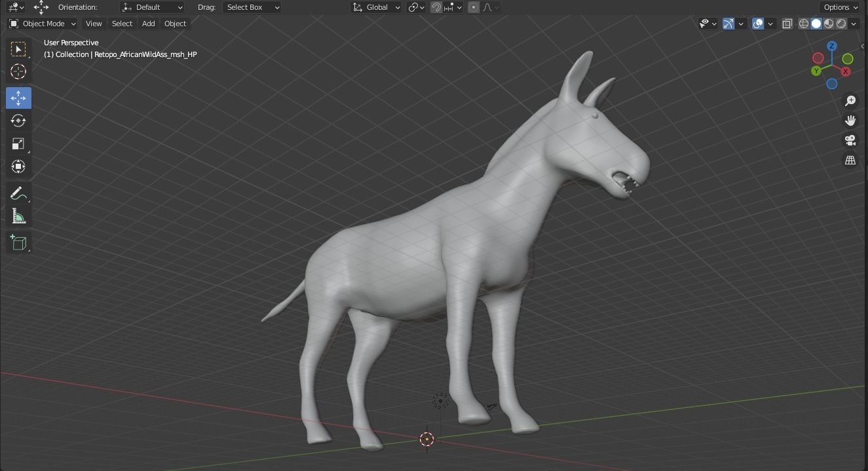Open the Orientation Default dropdown
Screen dimensions: 868x471
(152, 7)
